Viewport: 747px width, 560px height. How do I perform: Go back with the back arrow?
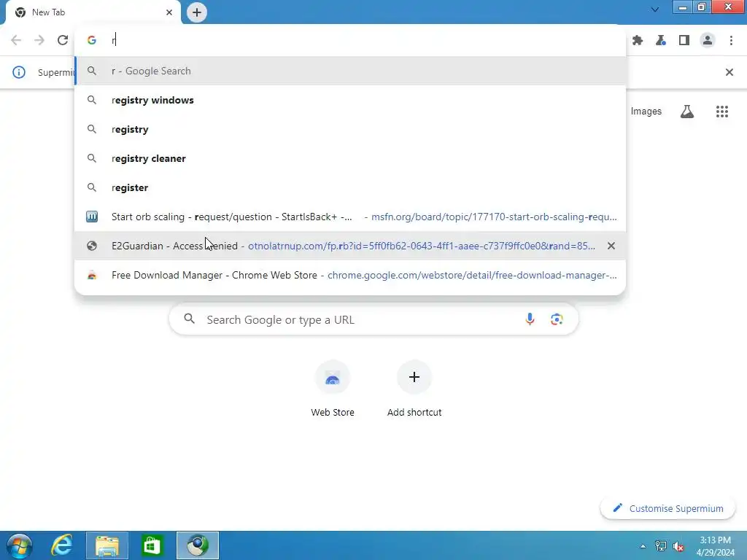tap(16, 40)
